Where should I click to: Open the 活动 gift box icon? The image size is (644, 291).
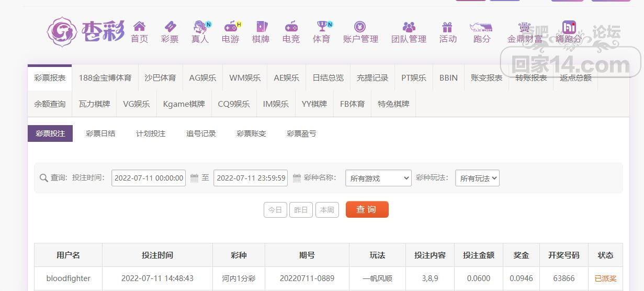pyautogui.click(x=447, y=26)
